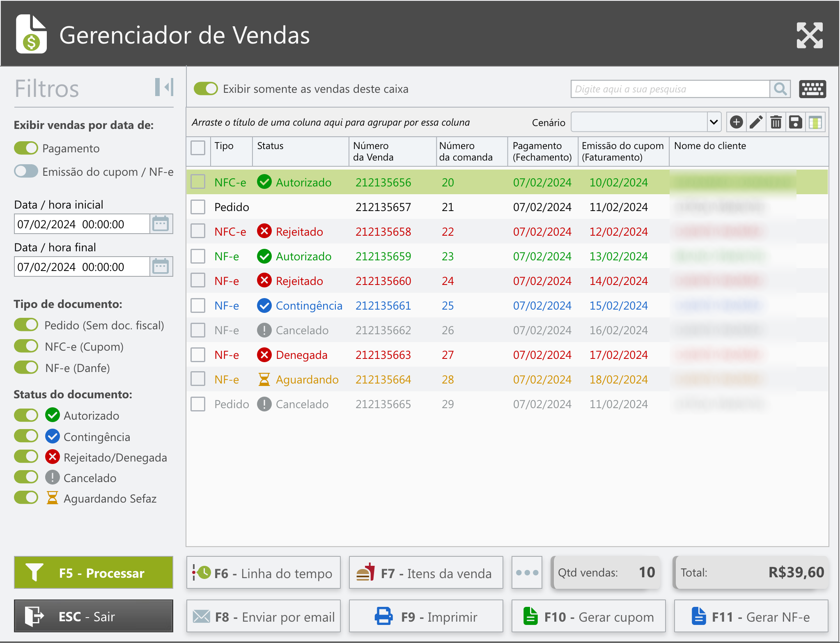Viewport: 840px width, 643px height.
Task: Toggle Rejeitado/Denegada status filter
Action: (x=26, y=457)
